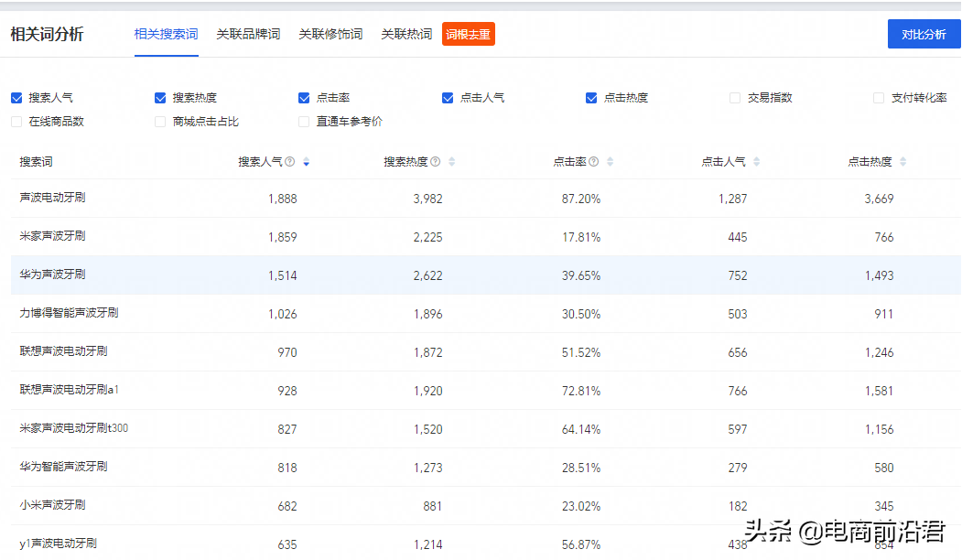This screenshot has height=560, width=962.
Task: Click click heat value 3,669
Action: [880, 199]
